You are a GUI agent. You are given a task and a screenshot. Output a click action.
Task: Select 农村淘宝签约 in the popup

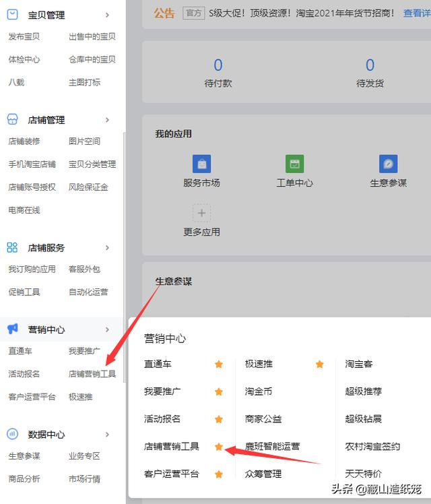372,447
